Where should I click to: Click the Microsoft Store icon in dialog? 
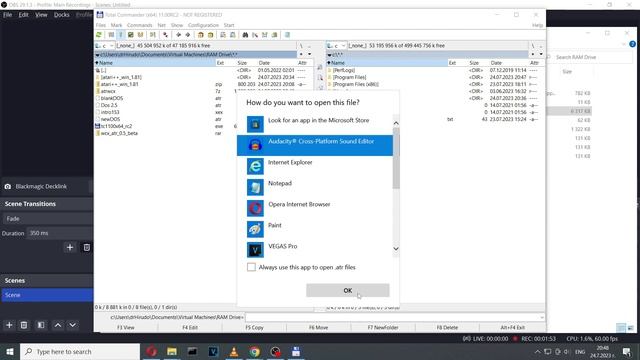click(x=255, y=124)
